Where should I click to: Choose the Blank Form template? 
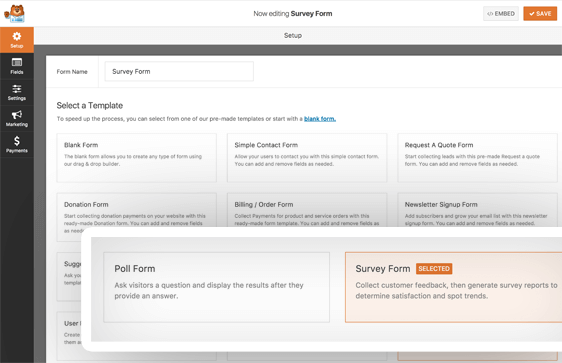[x=137, y=158]
